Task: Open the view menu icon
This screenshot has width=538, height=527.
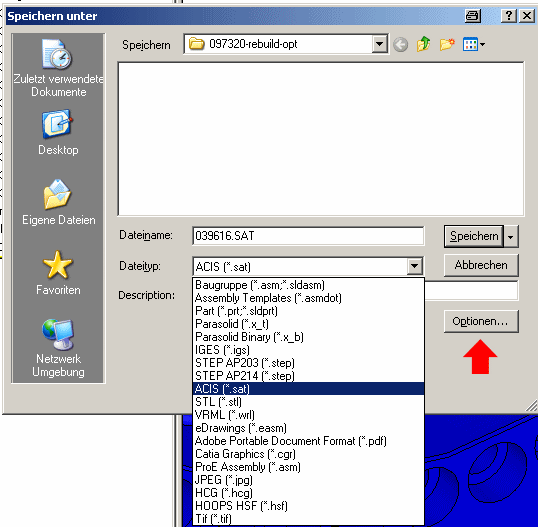Action: tap(474, 44)
